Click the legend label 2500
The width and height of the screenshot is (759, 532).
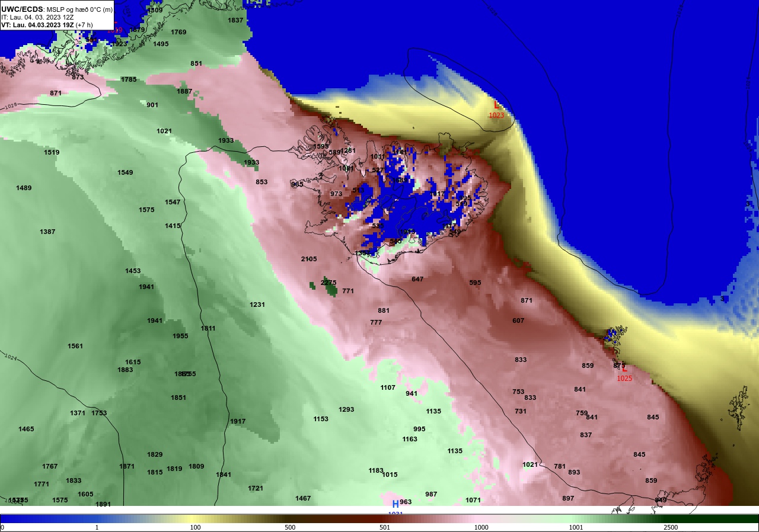[671, 527]
